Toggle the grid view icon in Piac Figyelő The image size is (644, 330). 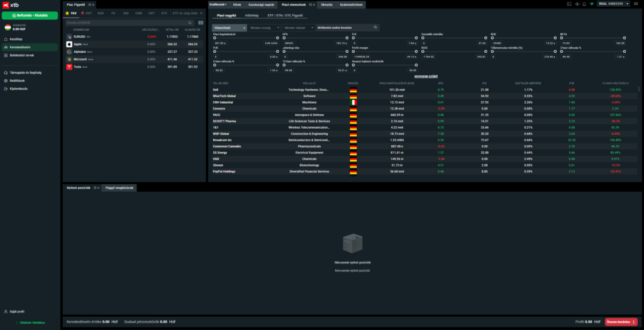click(201, 23)
